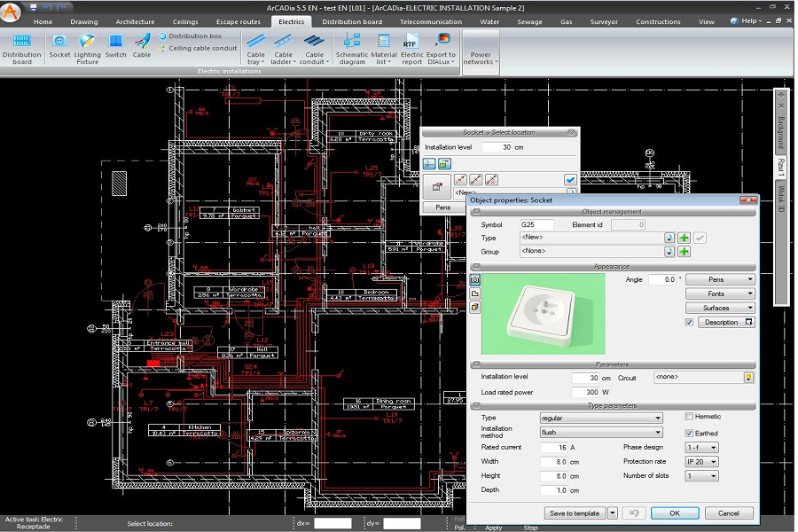Image resolution: width=798 pixels, height=532 pixels.
Task: Toggle the Description checkbox
Action: pos(689,323)
